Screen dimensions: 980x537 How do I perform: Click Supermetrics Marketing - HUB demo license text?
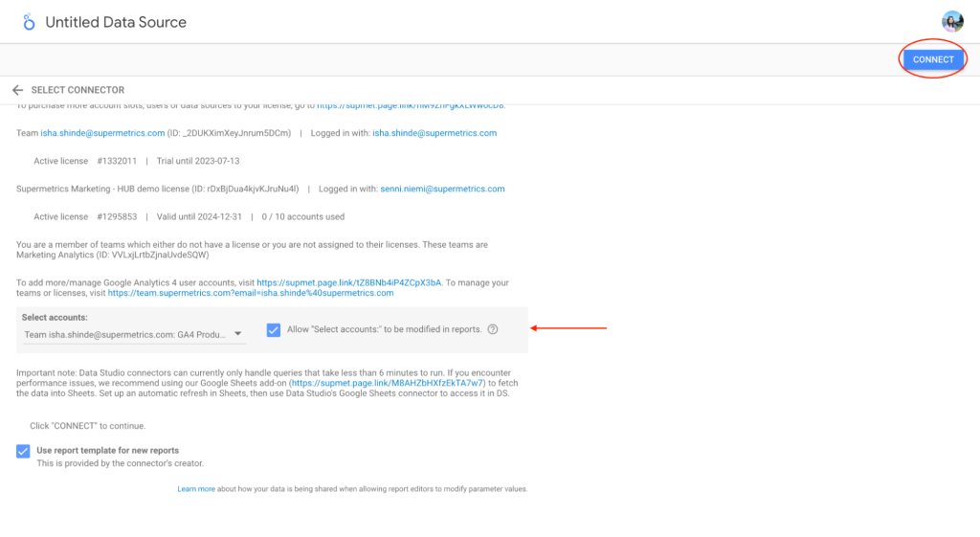(x=102, y=189)
